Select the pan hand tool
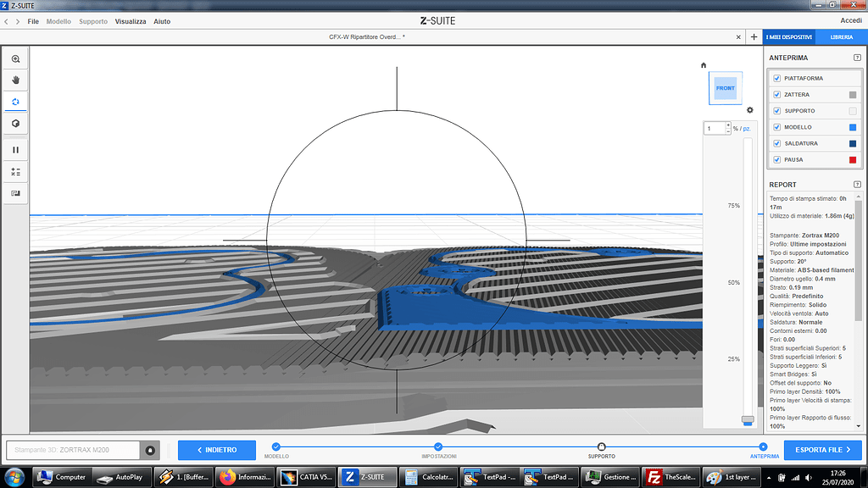 15,80
